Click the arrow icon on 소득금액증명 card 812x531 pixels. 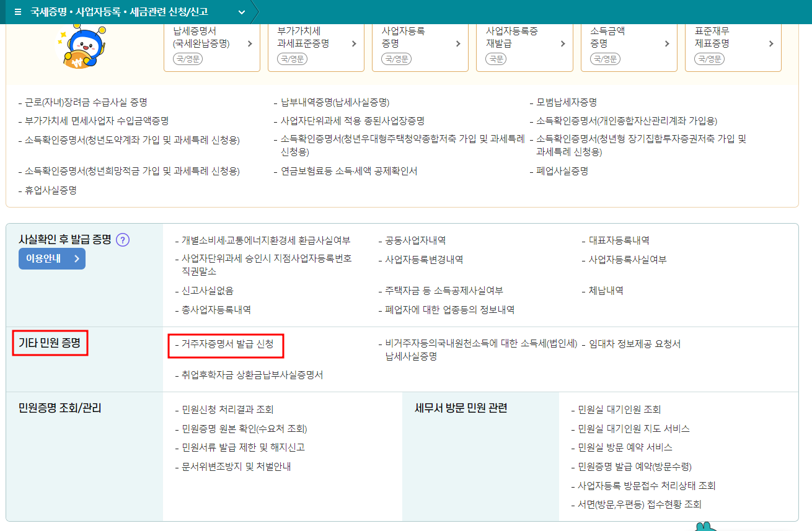tap(667, 43)
